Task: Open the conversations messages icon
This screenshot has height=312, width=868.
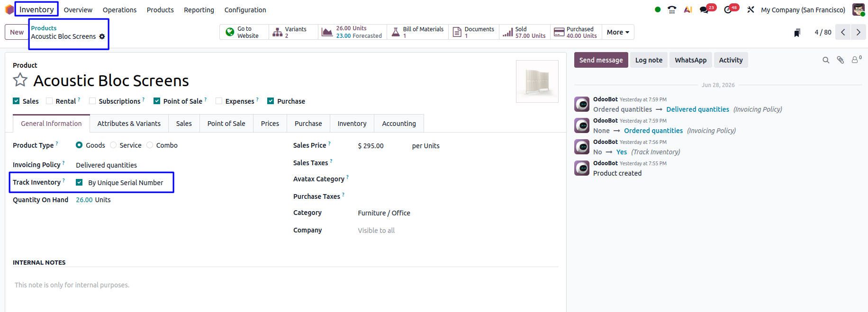Action: coord(705,9)
